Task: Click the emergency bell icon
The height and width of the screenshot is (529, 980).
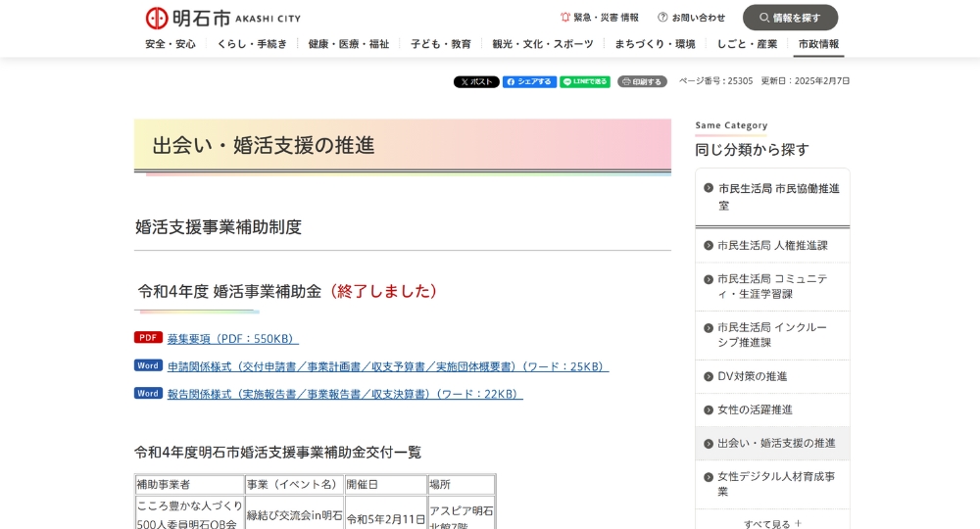Action: tap(565, 18)
